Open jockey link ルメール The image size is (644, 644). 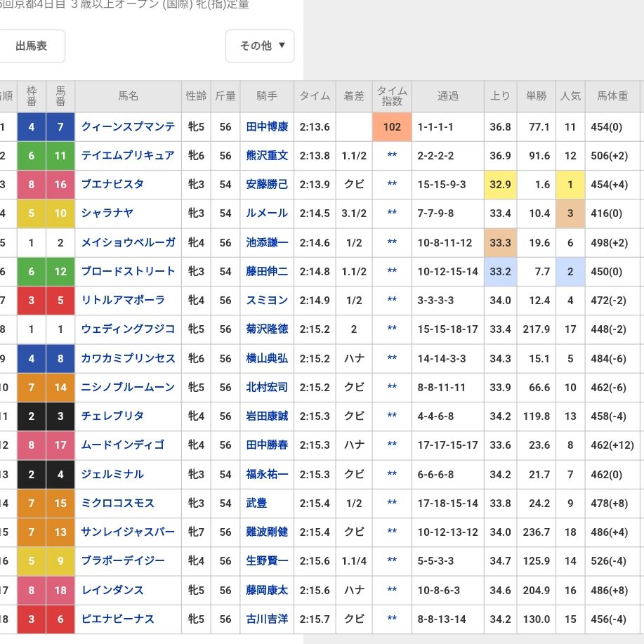pos(267,213)
